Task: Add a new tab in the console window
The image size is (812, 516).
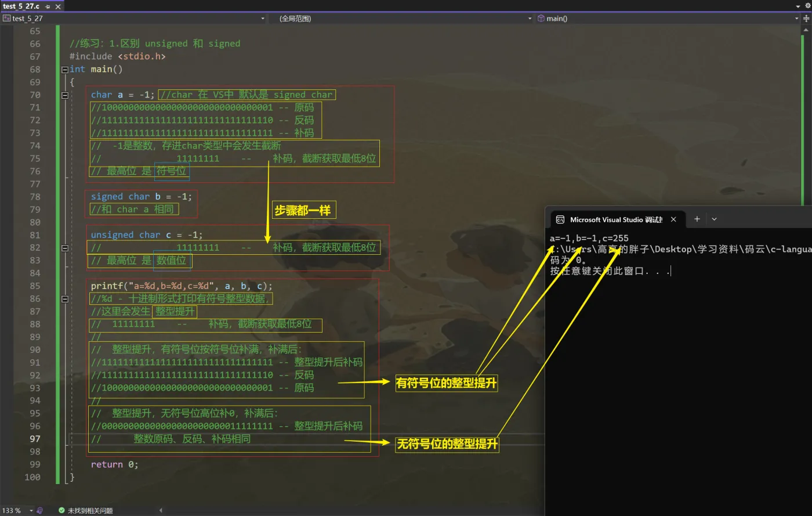Action: click(697, 219)
